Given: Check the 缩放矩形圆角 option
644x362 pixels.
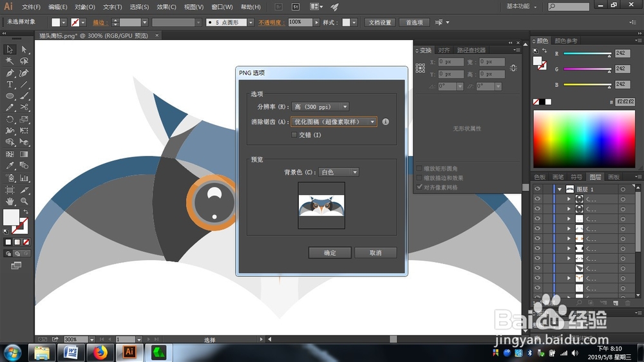Looking at the screenshot, I should (x=419, y=169).
